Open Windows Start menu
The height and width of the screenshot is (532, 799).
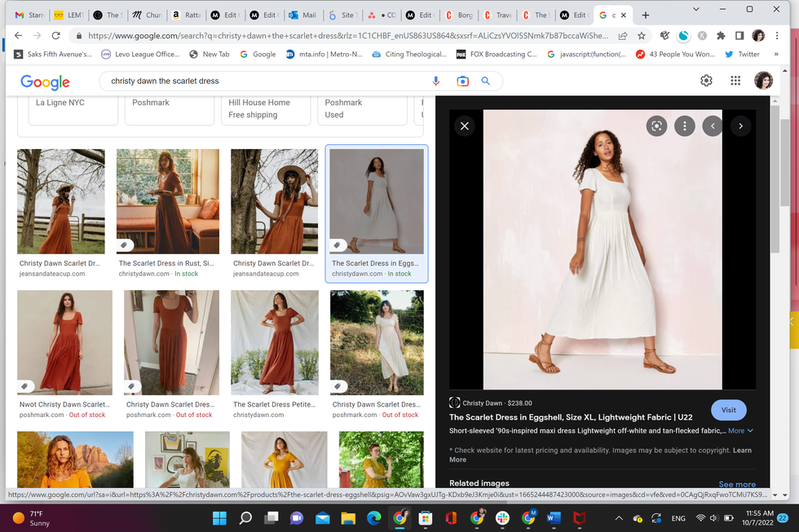[219, 518]
